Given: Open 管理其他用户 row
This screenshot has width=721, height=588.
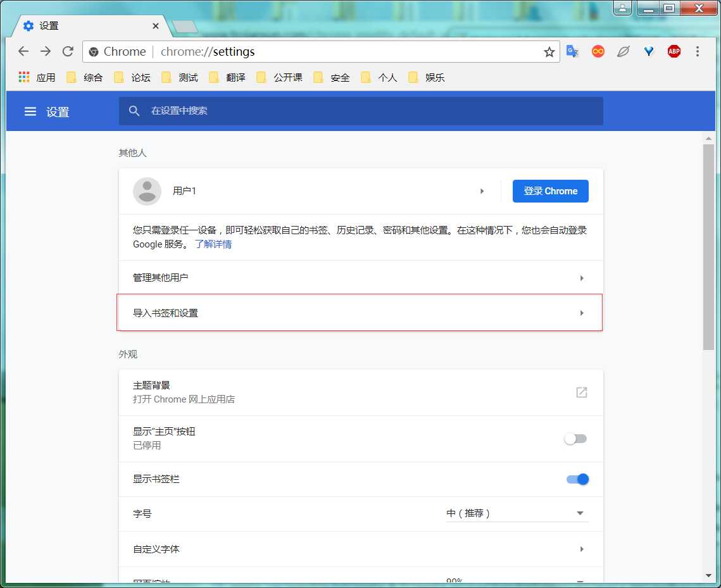Looking at the screenshot, I should pyautogui.click(x=361, y=278).
